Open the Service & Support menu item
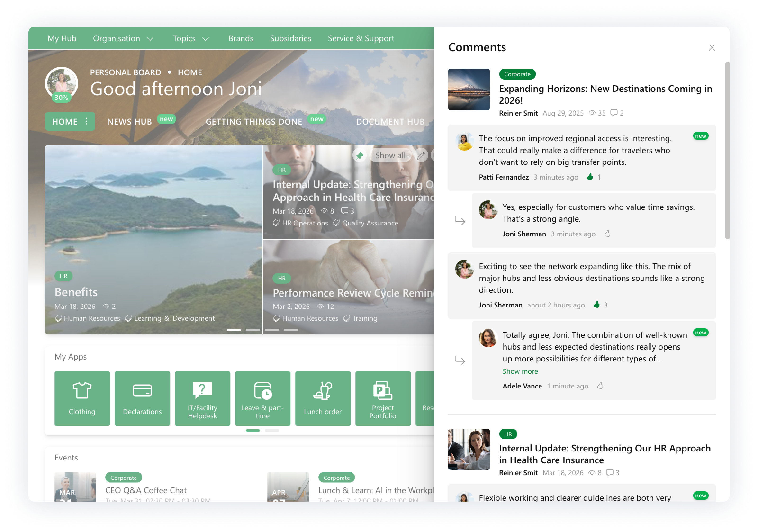This screenshot has height=532, width=758. 361,39
